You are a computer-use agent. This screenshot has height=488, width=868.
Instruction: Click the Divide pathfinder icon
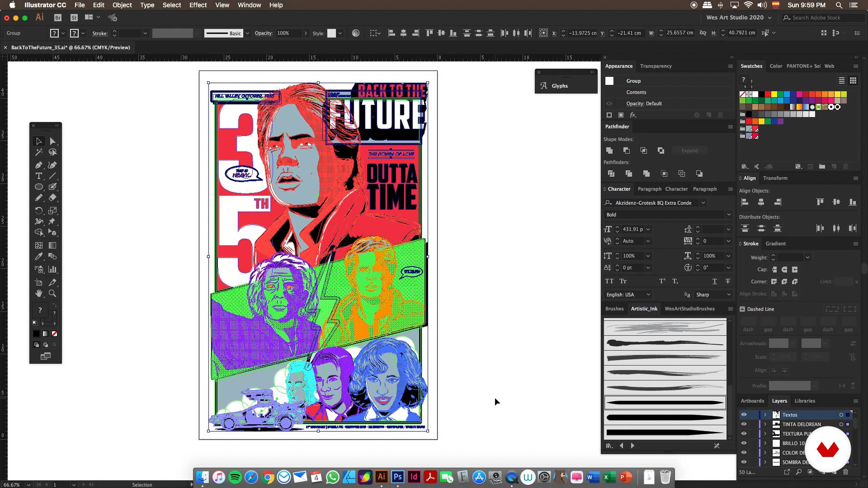611,174
